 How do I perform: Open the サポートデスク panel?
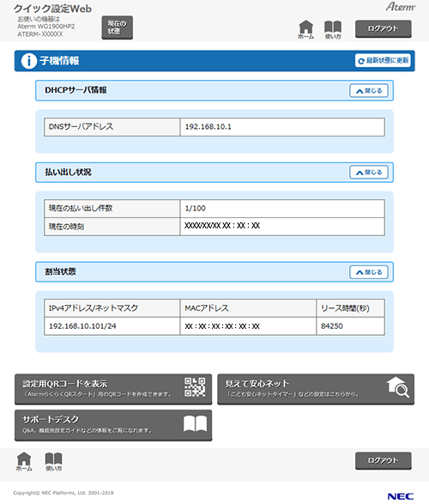coord(113,425)
